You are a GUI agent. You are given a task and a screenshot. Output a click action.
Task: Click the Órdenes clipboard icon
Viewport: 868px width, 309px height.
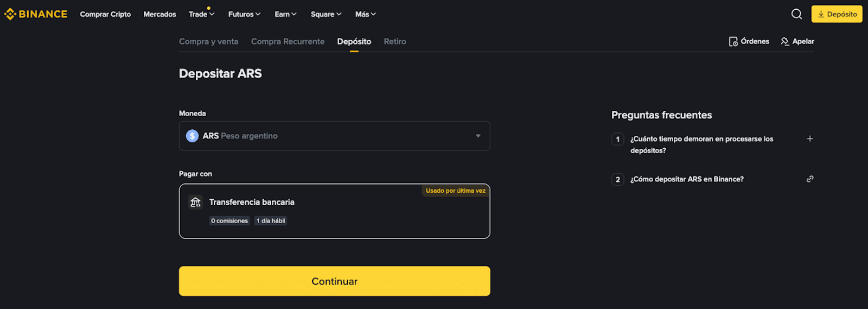pos(733,42)
